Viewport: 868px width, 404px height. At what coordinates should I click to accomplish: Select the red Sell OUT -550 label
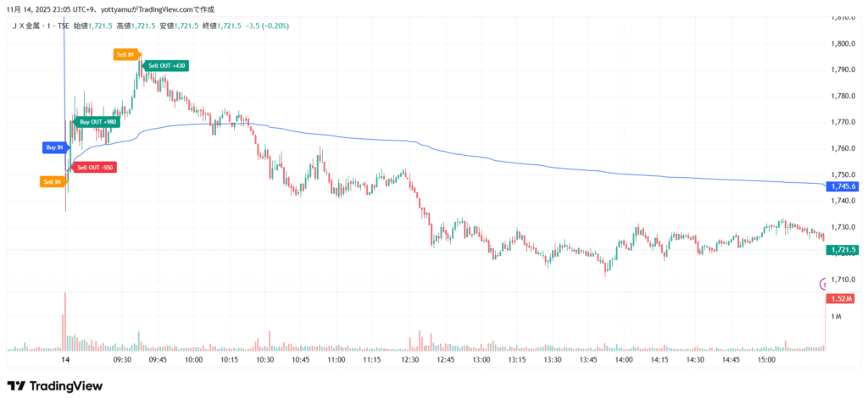[x=96, y=167]
